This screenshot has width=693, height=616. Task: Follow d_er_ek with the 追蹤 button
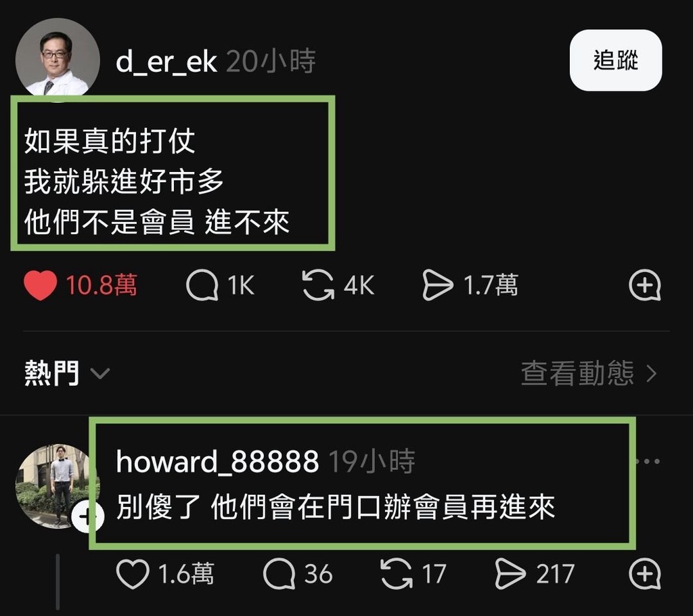616,60
